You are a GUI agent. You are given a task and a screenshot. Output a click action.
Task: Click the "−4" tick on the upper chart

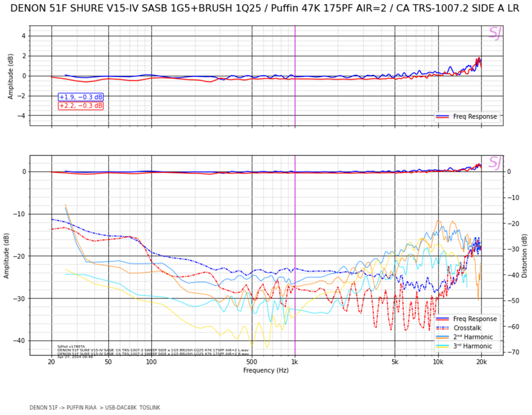[x=21, y=116]
